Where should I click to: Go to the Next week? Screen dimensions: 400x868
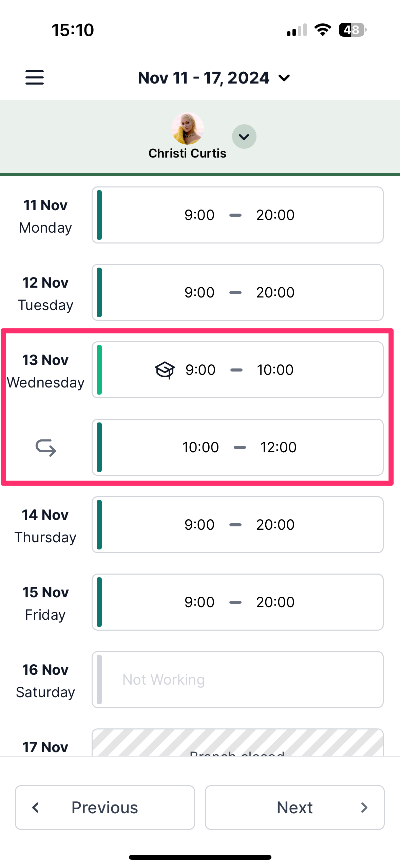point(295,808)
